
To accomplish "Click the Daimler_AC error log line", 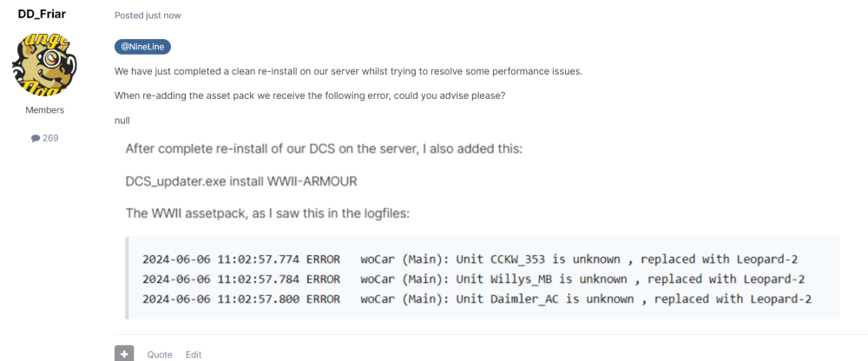I will point(477,299).
